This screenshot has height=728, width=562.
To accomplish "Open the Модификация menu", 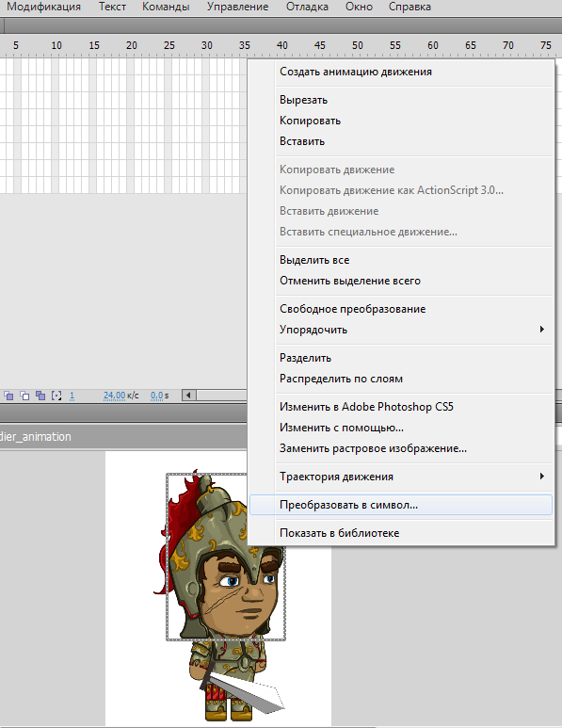I will pos(43,7).
